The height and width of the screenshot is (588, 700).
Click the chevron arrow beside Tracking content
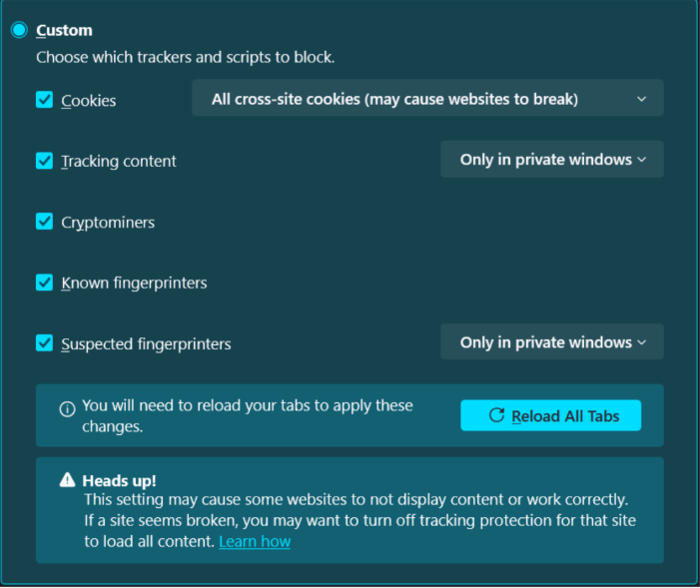pyautogui.click(x=641, y=160)
